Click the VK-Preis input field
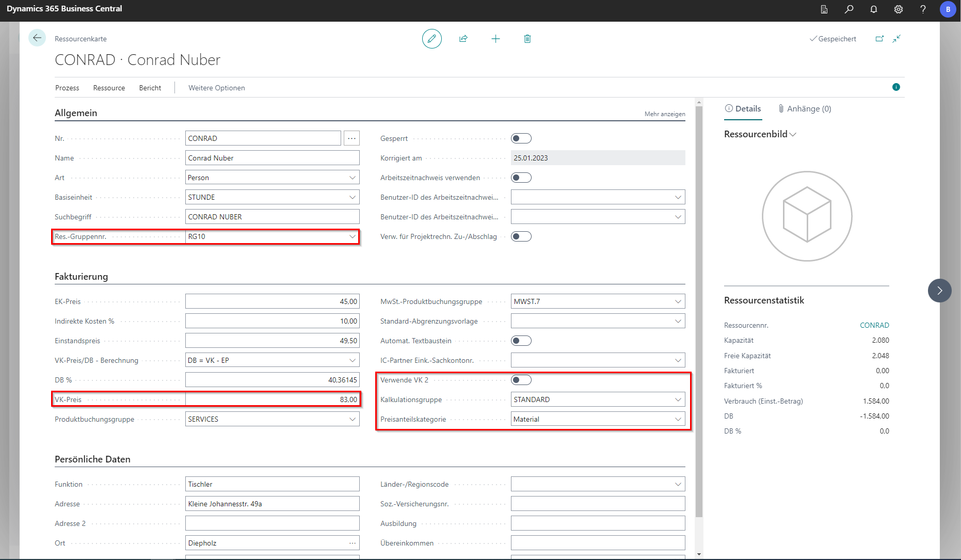 (272, 399)
